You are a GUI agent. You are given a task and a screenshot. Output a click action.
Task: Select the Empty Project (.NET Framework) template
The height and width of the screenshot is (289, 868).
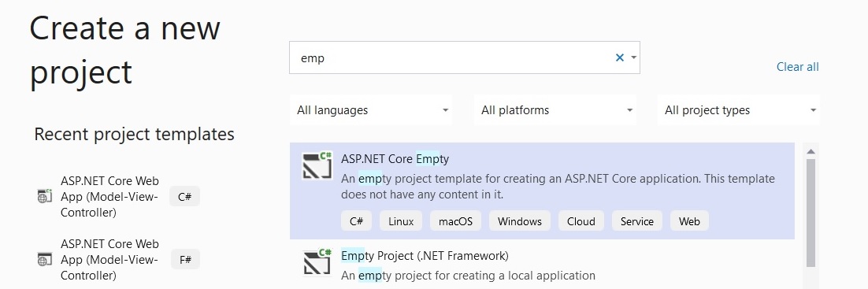click(542, 265)
